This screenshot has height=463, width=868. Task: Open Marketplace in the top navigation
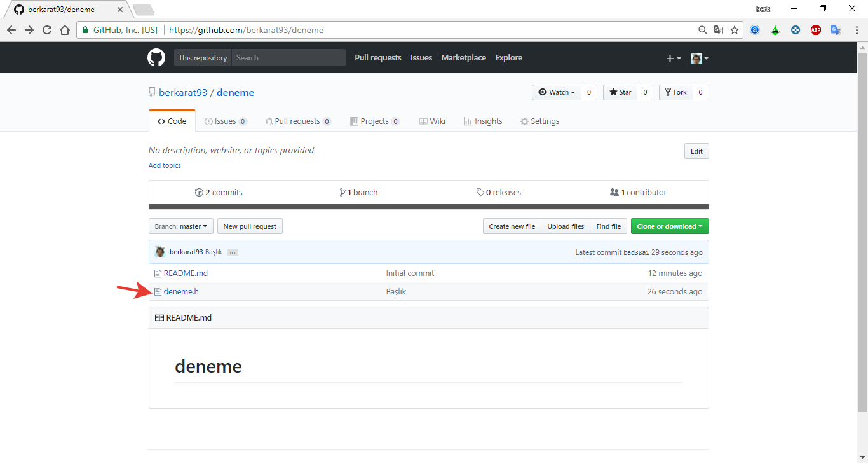pos(464,58)
